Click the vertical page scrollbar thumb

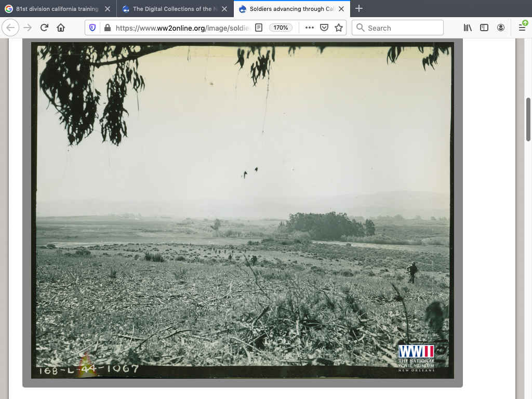coord(528,119)
